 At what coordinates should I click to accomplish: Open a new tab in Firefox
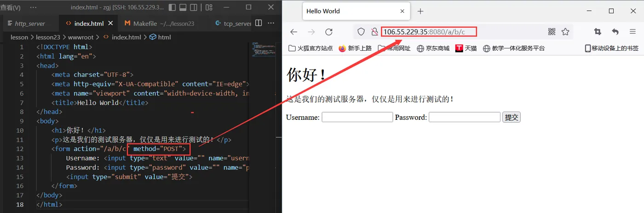pyautogui.click(x=420, y=11)
